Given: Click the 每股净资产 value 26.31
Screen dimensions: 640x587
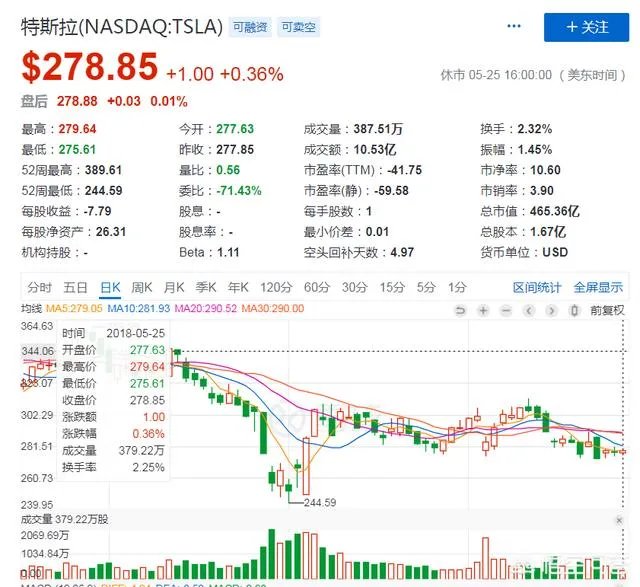Looking at the screenshot, I should click(x=111, y=232).
